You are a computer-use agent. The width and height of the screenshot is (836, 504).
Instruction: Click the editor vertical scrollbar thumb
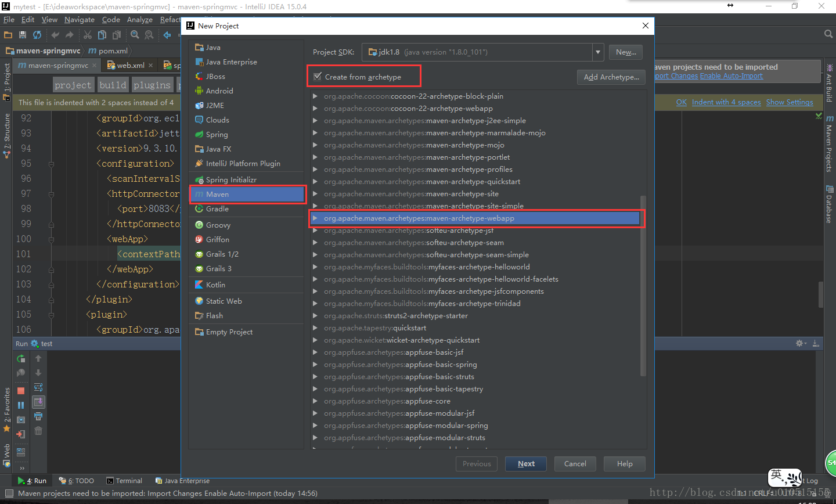821,294
